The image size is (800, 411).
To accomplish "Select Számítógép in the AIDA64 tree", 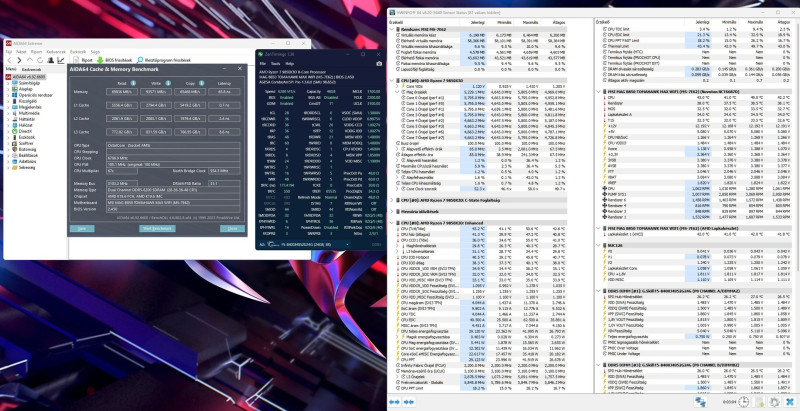I will [29, 83].
